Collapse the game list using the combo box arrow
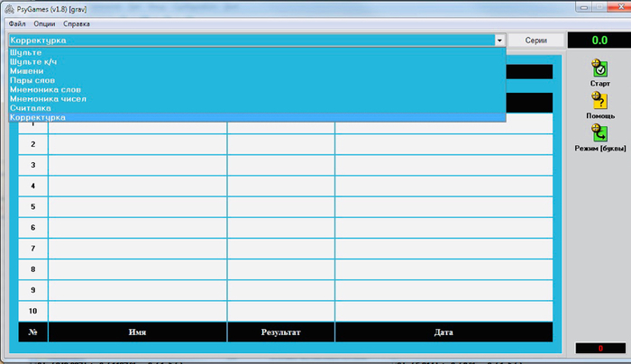The width and height of the screenshot is (631, 364). click(498, 41)
